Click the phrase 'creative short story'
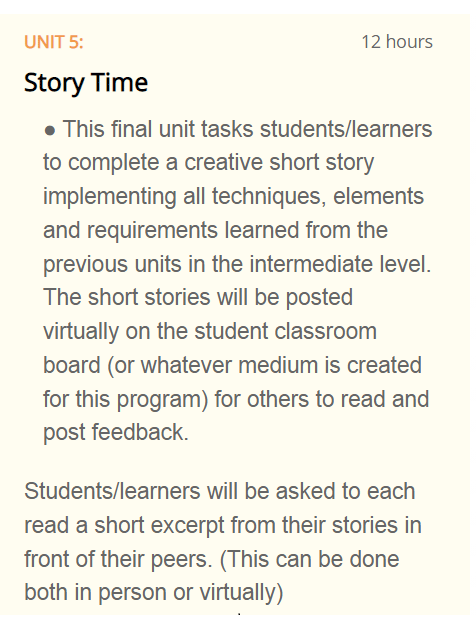The width and height of the screenshot is (476, 622). pos(279,163)
